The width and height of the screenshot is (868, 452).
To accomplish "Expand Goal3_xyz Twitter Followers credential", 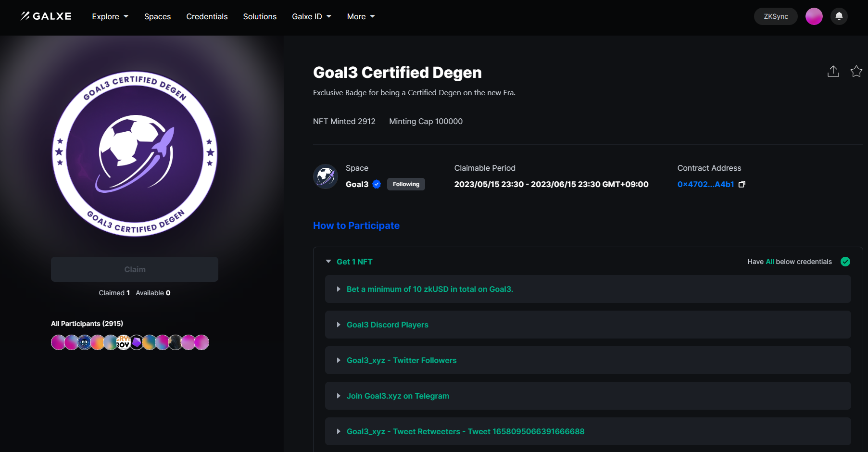I will 588,360.
